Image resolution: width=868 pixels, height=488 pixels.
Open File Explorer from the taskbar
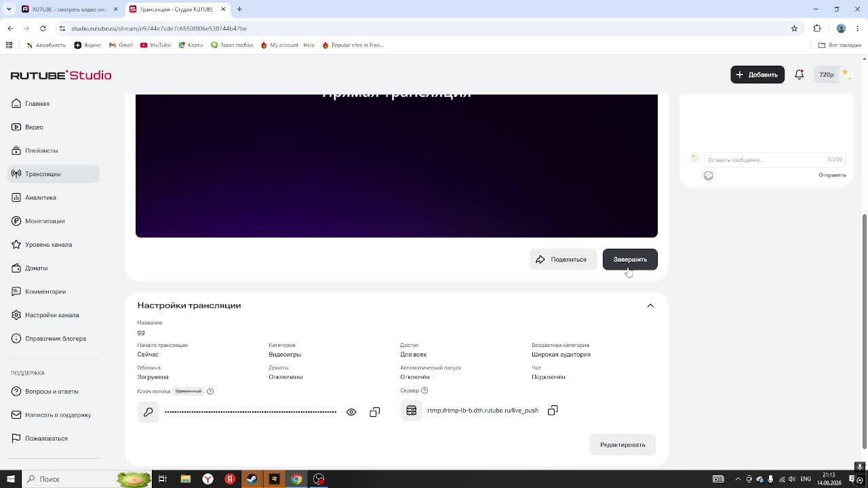(x=185, y=479)
